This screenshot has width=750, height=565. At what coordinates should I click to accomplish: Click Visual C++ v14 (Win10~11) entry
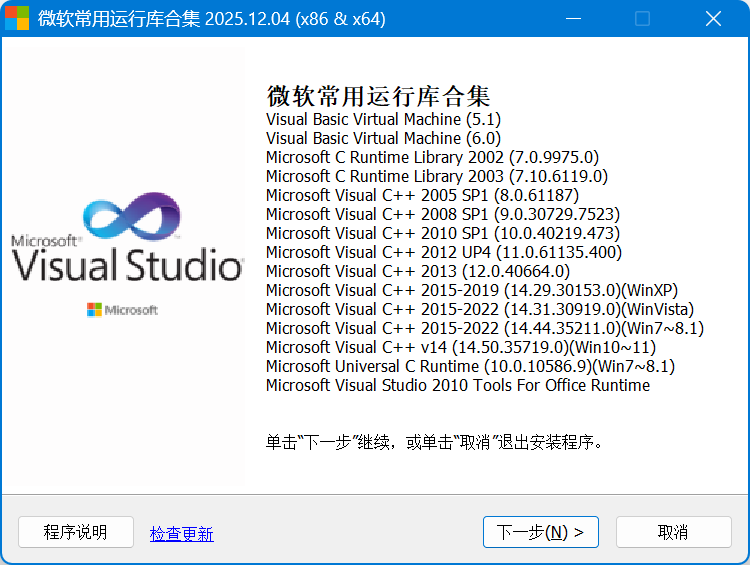pyautogui.click(x=460, y=347)
